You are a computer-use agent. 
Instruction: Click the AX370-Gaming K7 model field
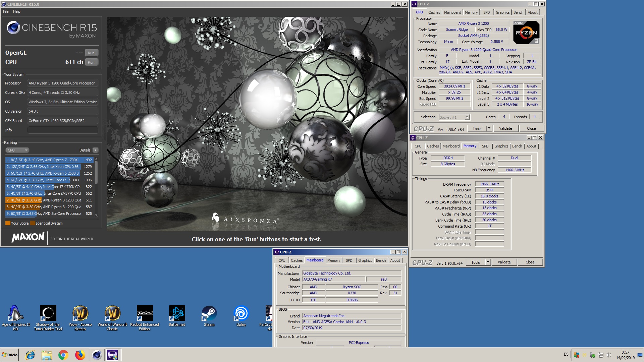tap(334, 280)
